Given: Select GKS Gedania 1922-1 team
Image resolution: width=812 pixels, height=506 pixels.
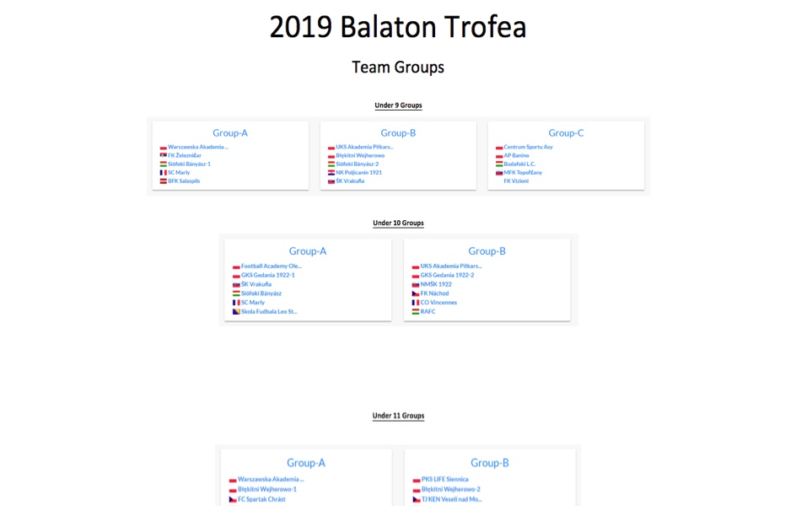Looking at the screenshot, I should point(268,275).
